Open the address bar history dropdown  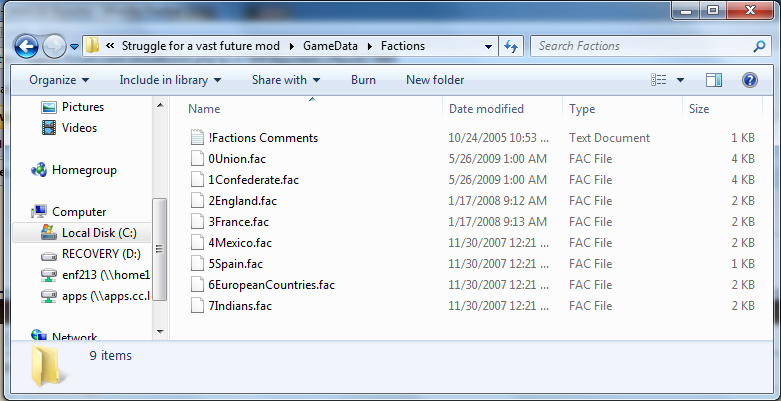pos(488,46)
